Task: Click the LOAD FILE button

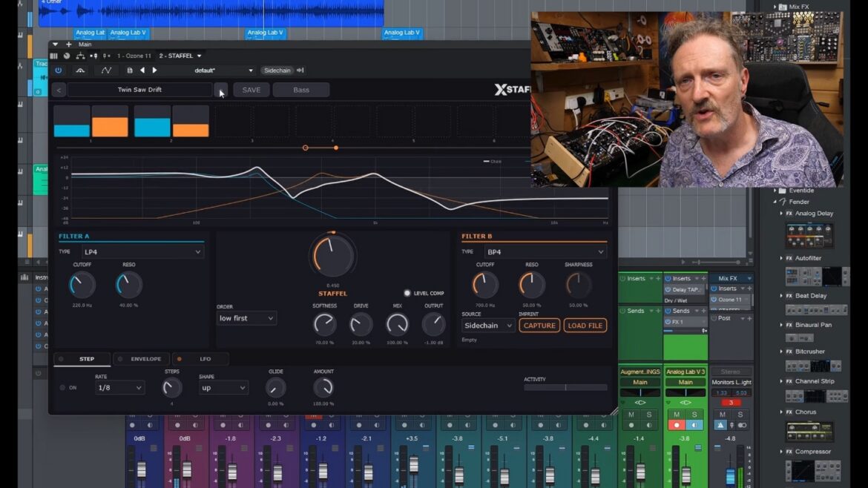Action: pyautogui.click(x=585, y=326)
